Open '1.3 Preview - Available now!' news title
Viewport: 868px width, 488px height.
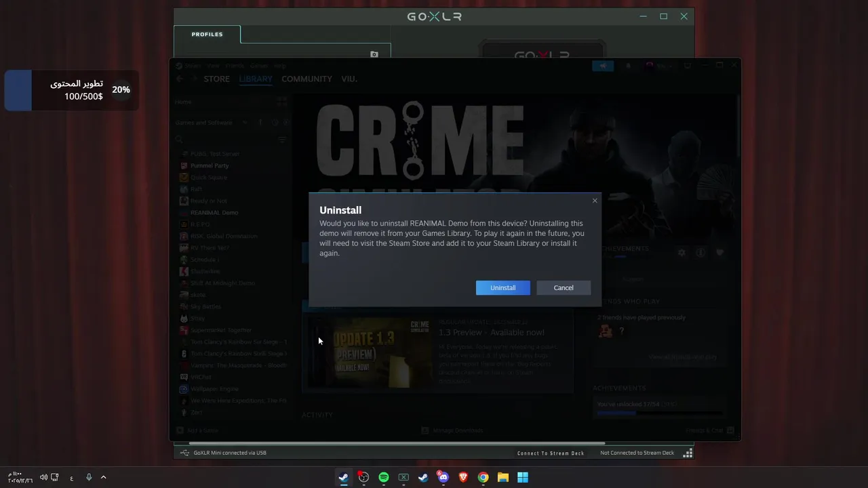[x=491, y=332]
